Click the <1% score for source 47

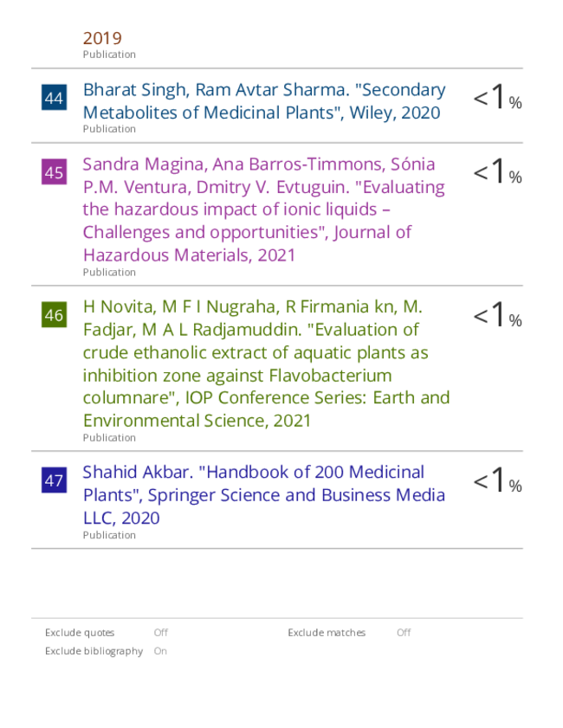pyautogui.click(x=497, y=480)
